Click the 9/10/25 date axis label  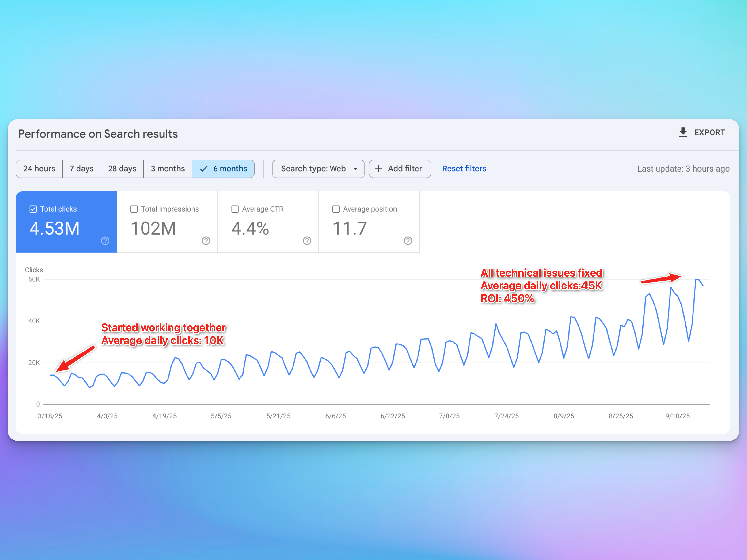[677, 416]
